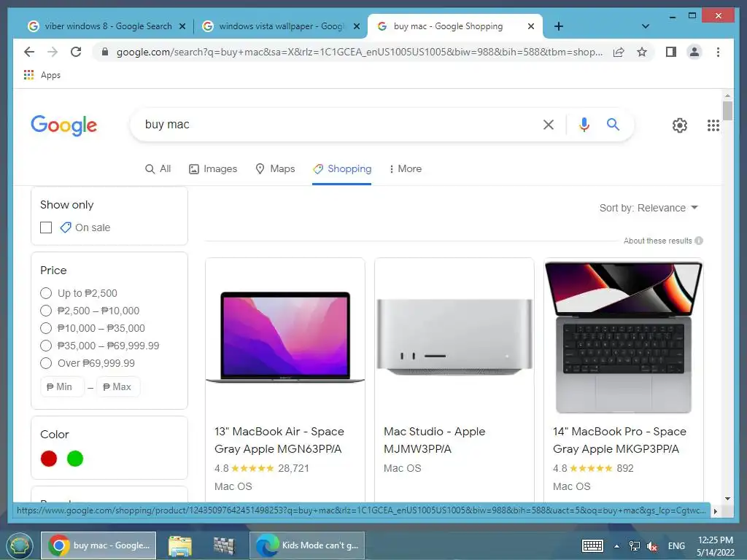The image size is (747, 560).
Task: Open the MacBook Pro product image
Action: tap(623, 337)
